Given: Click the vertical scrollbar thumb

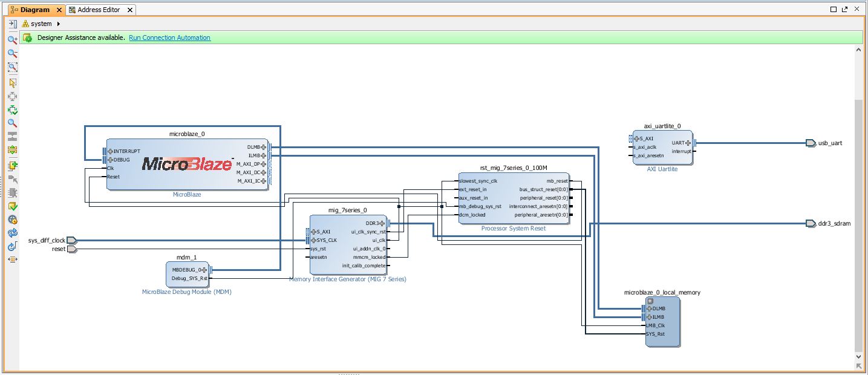Looking at the screenshot, I should click(x=858, y=226).
